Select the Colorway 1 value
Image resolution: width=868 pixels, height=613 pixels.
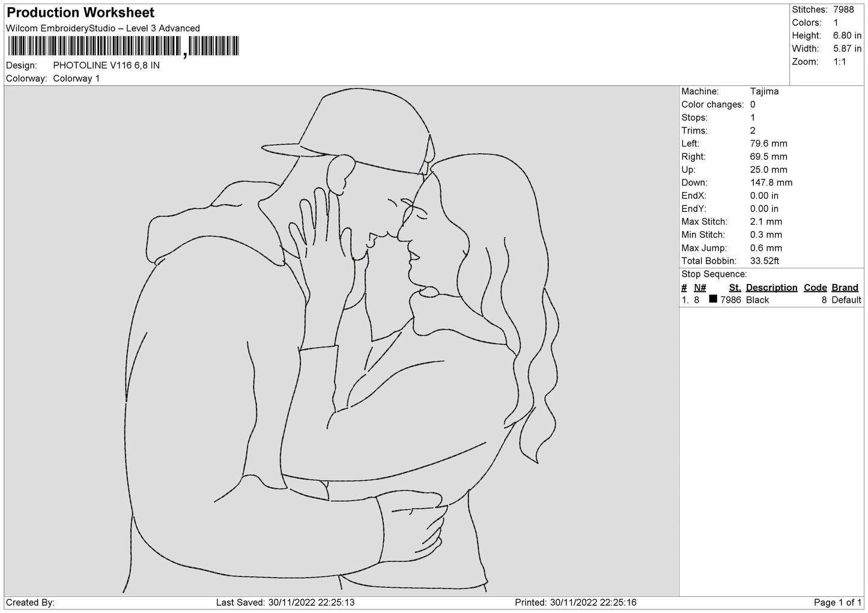coord(76,79)
